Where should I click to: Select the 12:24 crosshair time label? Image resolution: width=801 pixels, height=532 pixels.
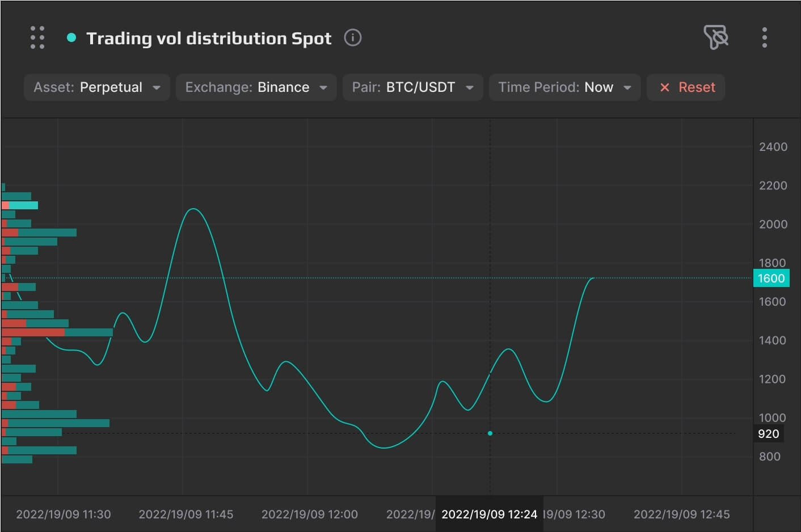point(489,514)
